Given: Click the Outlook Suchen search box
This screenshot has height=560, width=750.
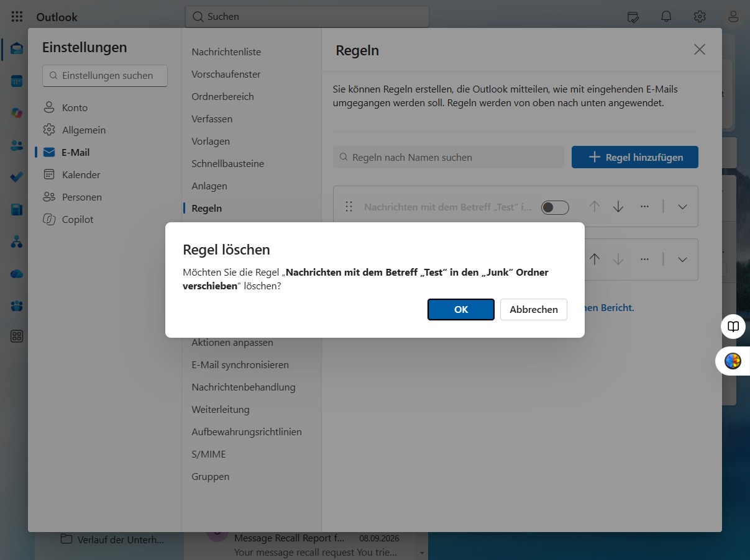Looking at the screenshot, I should (x=307, y=17).
